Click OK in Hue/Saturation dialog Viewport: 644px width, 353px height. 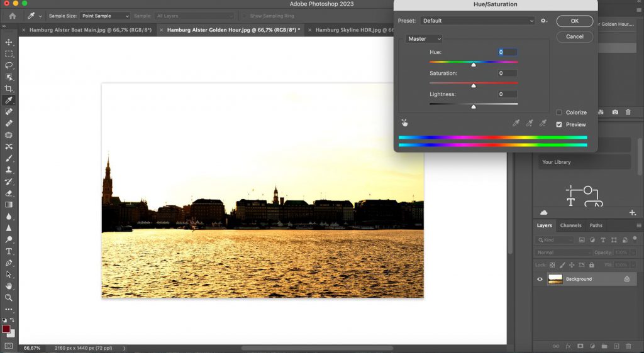(x=575, y=21)
